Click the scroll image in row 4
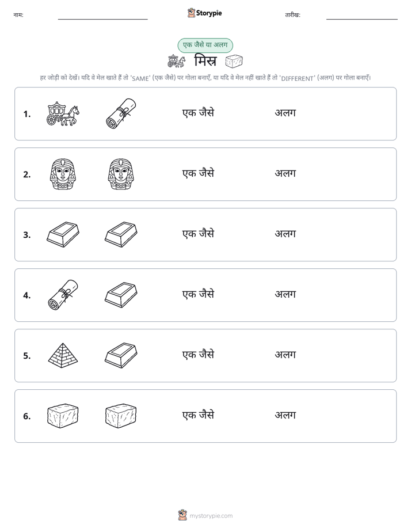Image resolution: width=411 pixels, height=532 pixels. [63, 295]
